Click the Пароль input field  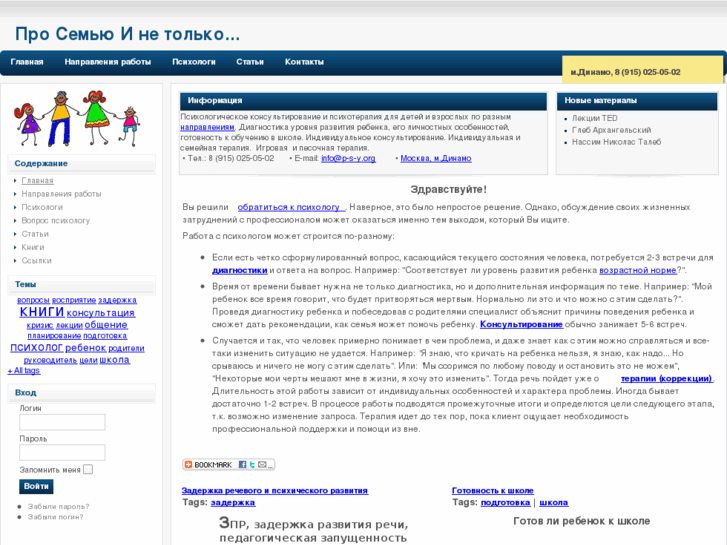click(x=62, y=452)
